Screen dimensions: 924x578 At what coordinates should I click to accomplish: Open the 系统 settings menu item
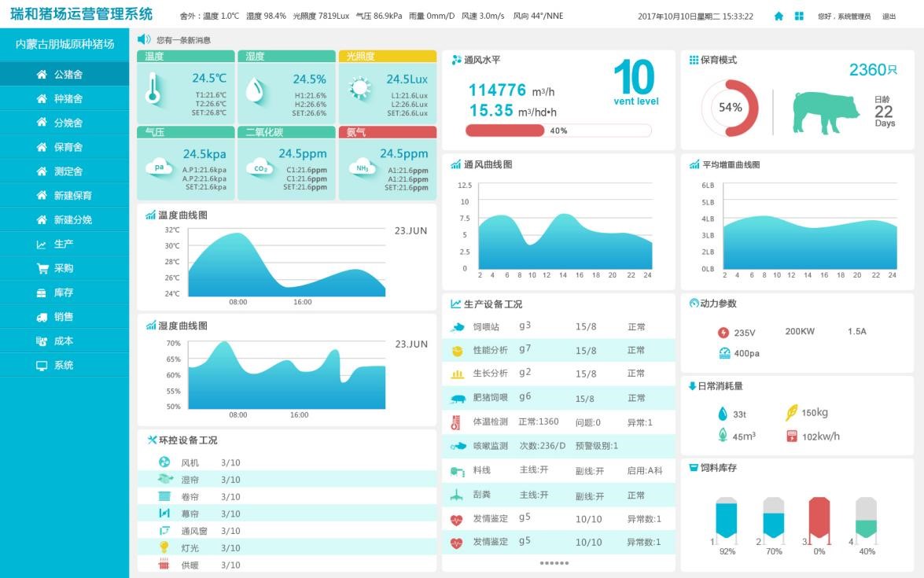coord(64,366)
